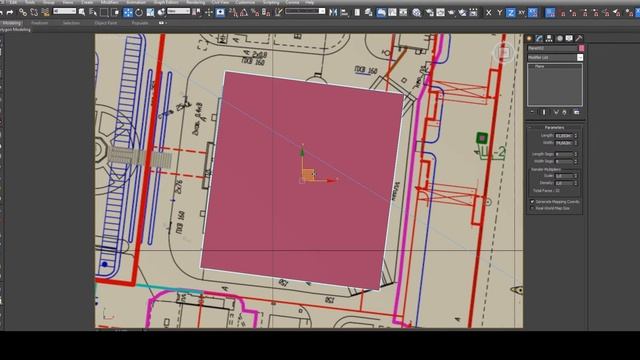Click the Align tool icon

(x=344, y=13)
